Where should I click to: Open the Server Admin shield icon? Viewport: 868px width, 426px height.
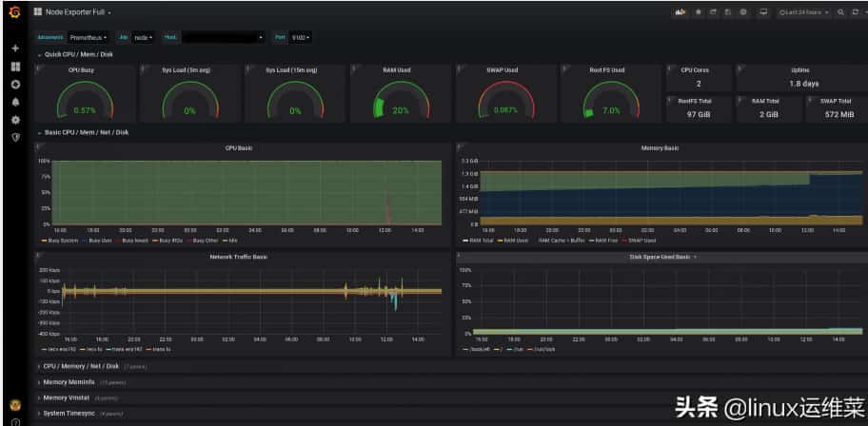tap(14, 137)
